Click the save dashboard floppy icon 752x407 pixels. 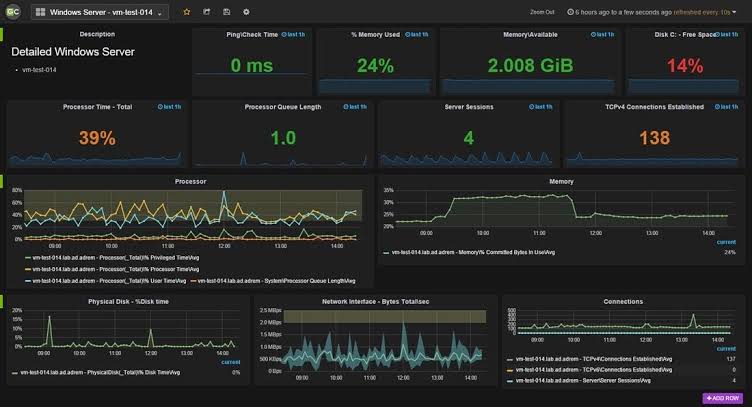point(226,12)
